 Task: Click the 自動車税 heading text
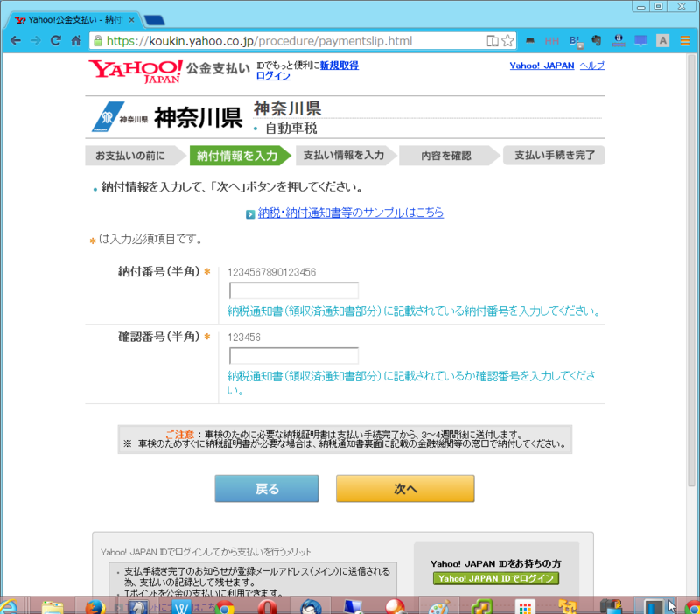coord(290,129)
